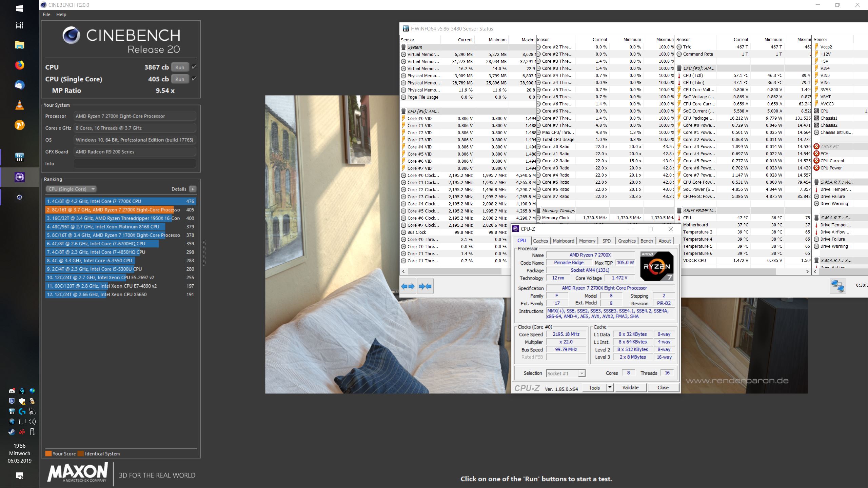The image size is (868, 488).
Task: Click the HWiNFO first panel horizontal scrollbar
Action: (454, 271)
